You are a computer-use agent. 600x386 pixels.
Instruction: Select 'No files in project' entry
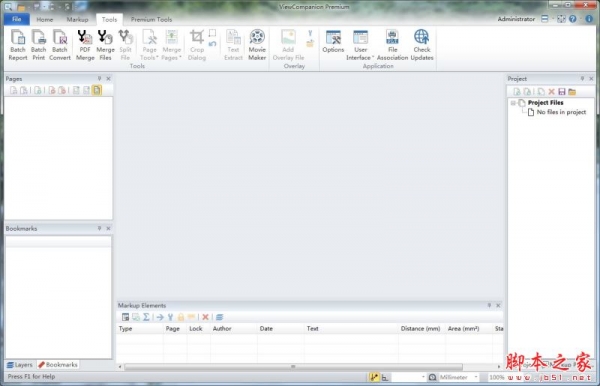[561, 112]
